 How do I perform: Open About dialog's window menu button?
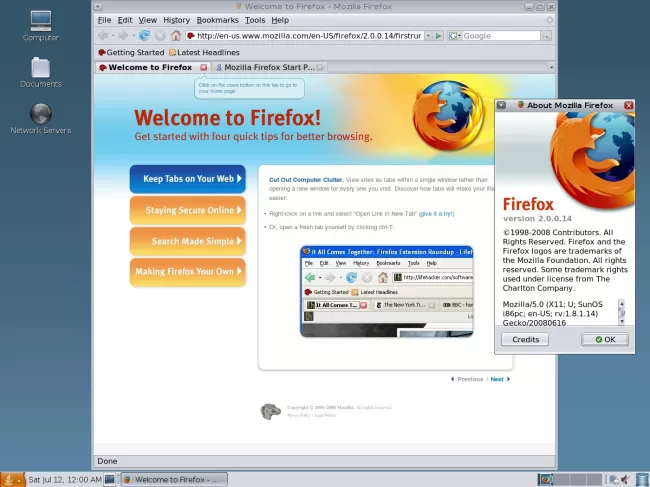pyautogui.click(x=501, y=105)
